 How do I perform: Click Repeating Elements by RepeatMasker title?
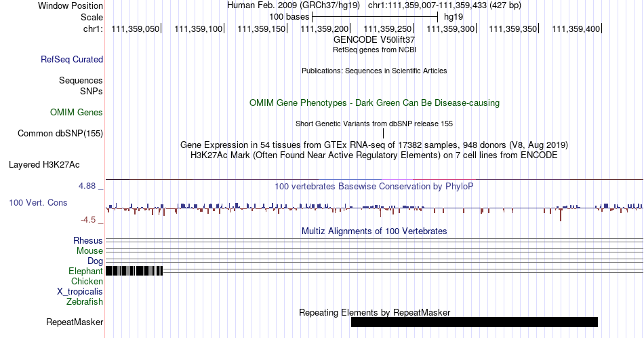click(x=375, y=312)
